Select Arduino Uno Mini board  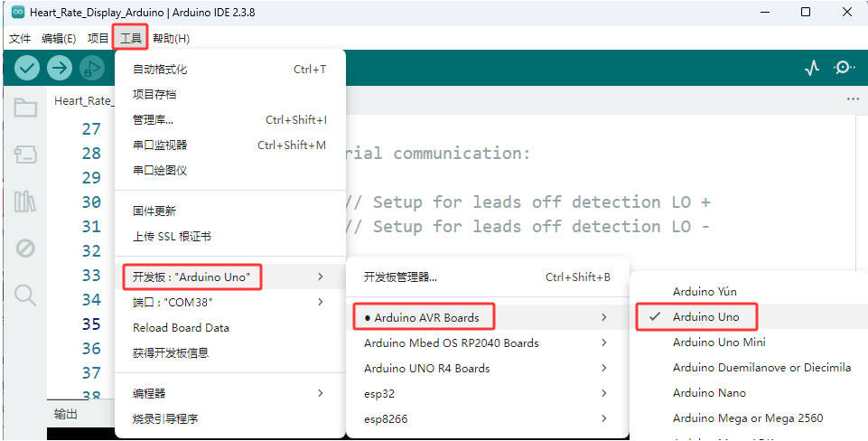pyautogui.click(x=749, y=342)
